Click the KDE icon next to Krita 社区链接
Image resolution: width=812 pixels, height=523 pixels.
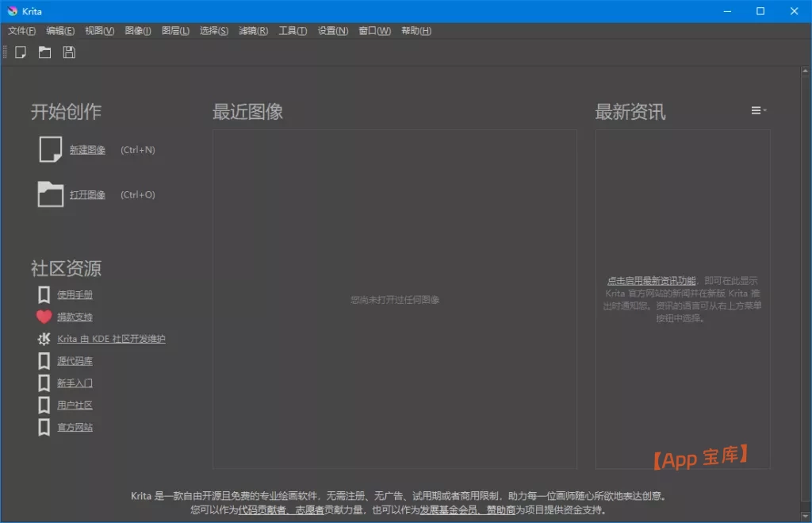[x=44, y=338]
